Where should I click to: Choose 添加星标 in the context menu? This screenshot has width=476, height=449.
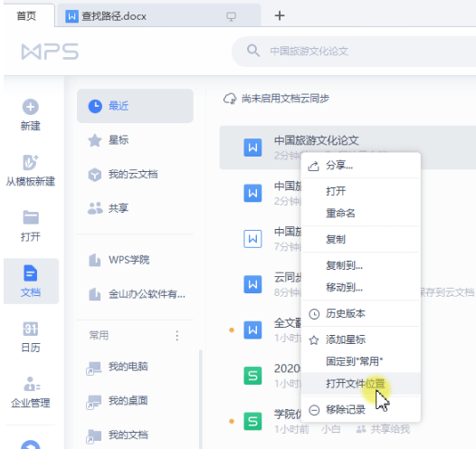[361, 339]
